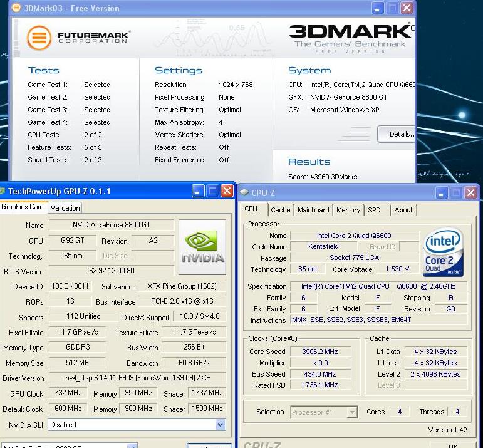Image resolution: width=483 pixels, height=448 pixels.
Task: Click the Code Name value Kentsfield
Action: tap(323, 246)
